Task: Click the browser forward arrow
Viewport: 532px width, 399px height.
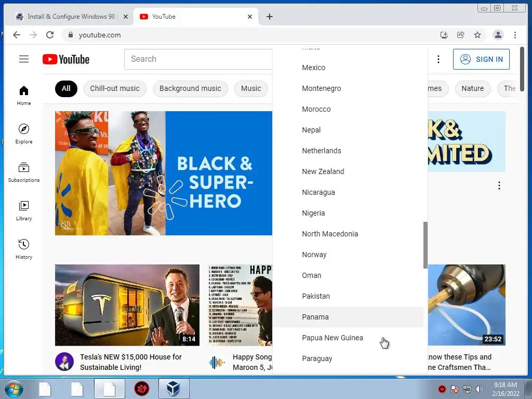Action: (33, 35)
